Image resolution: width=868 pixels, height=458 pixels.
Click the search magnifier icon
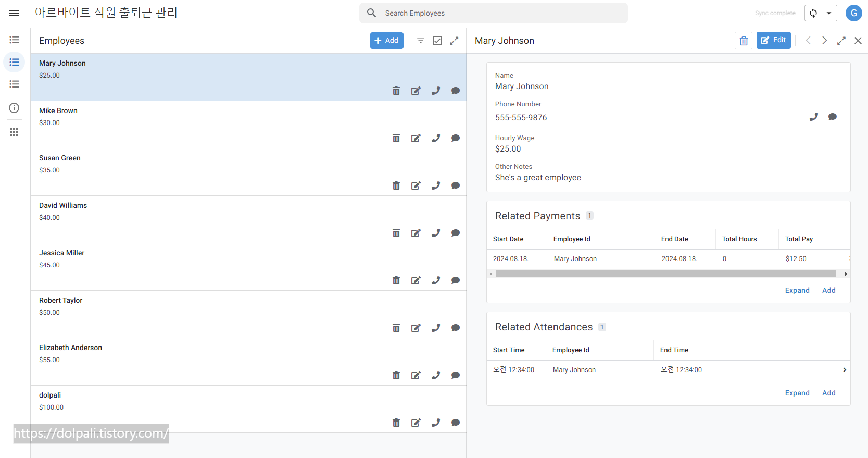pos(371,13)
